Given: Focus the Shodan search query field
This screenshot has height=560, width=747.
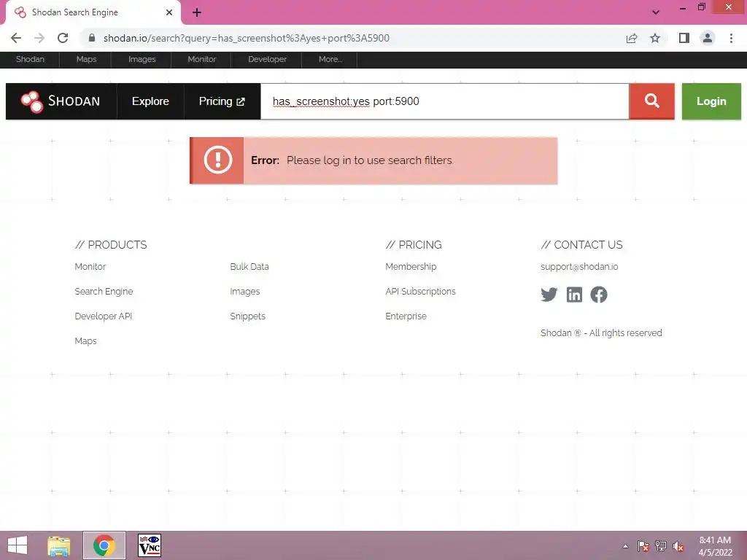Looking at the screenshot, I should pos(444,101).
